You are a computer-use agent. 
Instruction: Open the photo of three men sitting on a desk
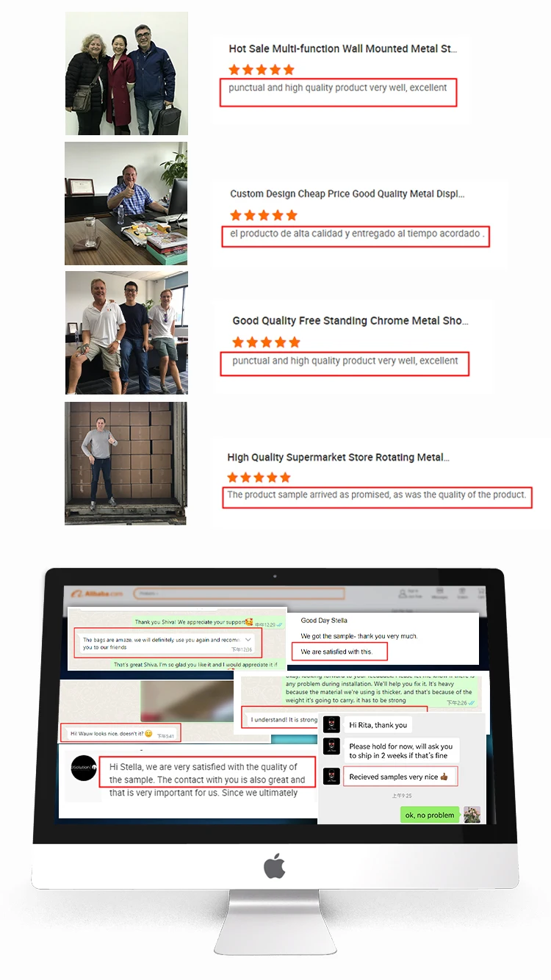[x=126, y=333]
